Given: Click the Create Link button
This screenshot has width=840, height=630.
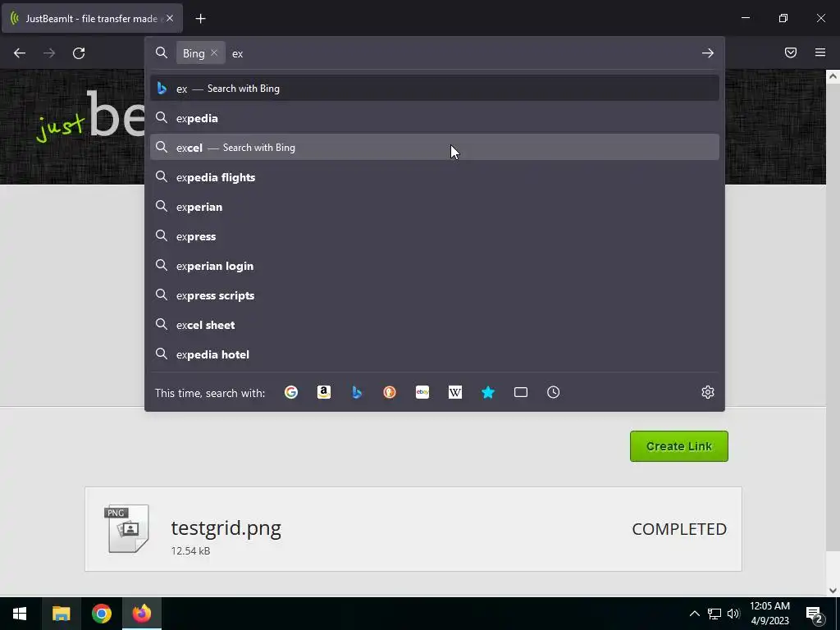Looking at the screenshot, I should coord(678,446).
